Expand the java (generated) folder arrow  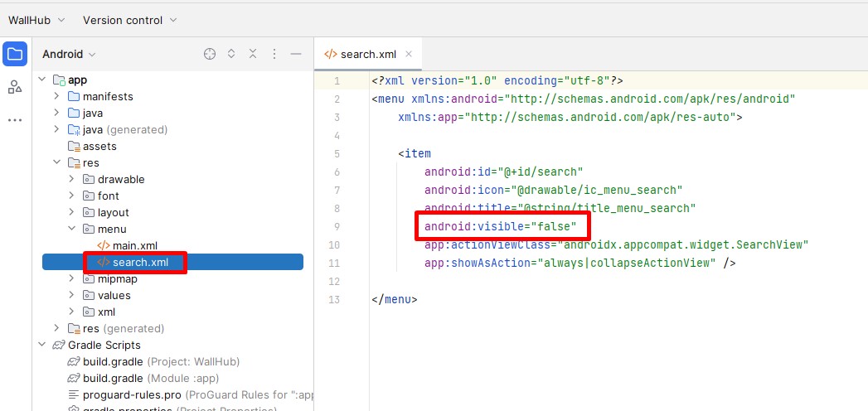click(56, 129)
